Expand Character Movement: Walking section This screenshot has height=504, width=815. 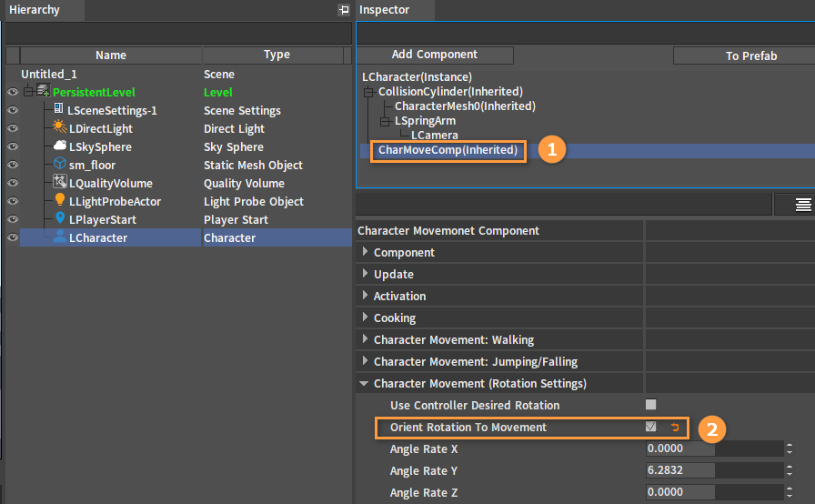point(365,338)
